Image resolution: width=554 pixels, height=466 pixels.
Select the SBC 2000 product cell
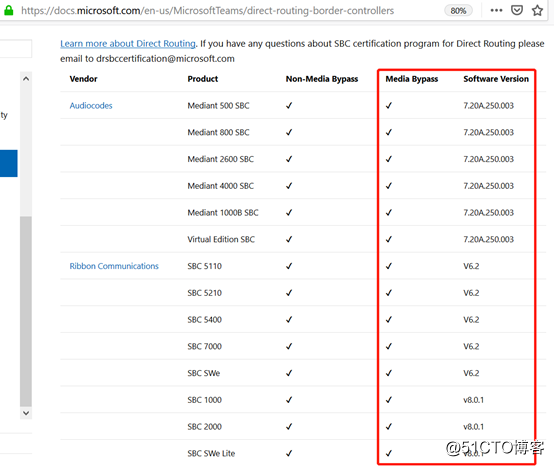205,427
